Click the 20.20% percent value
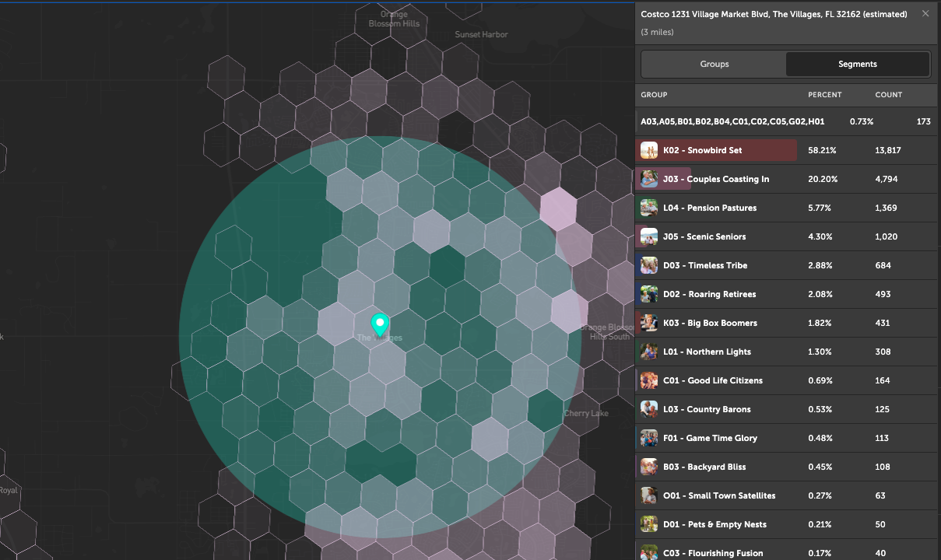 [823, 179]
